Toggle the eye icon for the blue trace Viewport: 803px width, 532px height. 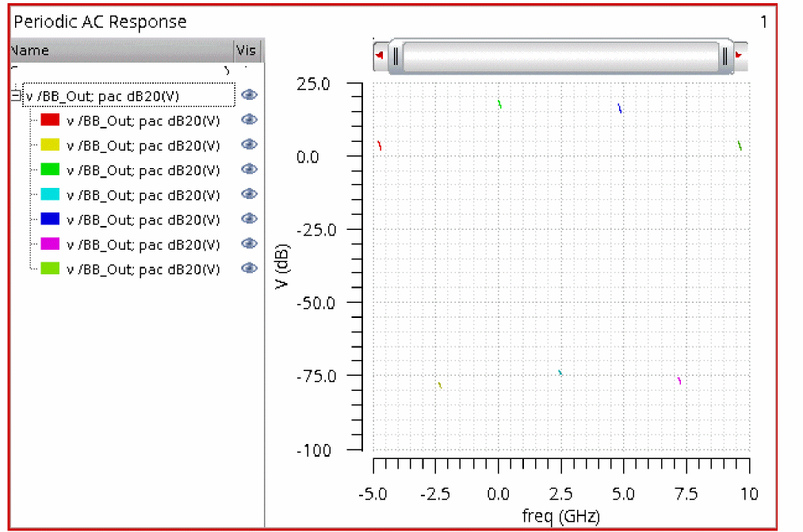249,219
